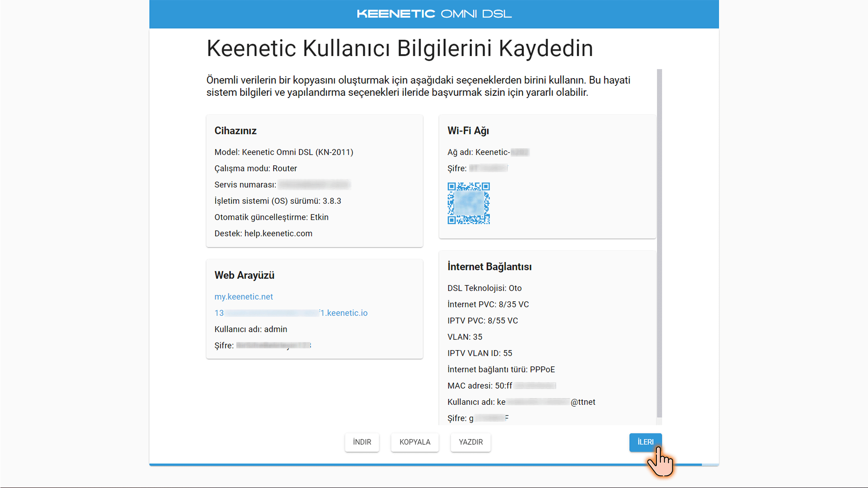Viewport: 868px width, 488px height.
Task: Click the page title Keenetic Kullanıcı Bilgilerini Kaydedin
Action: (400, 48)
